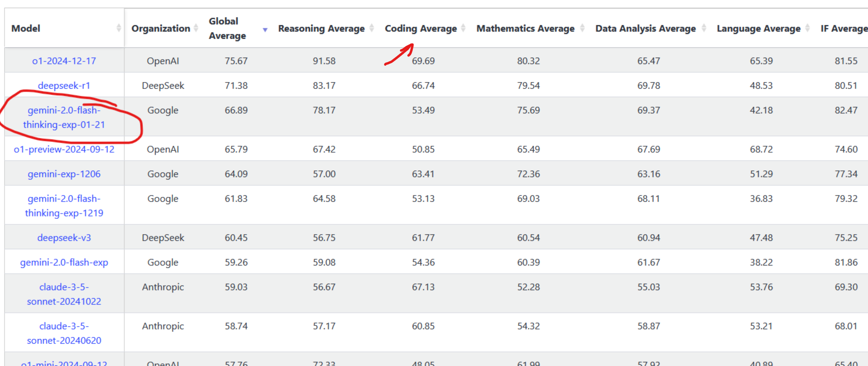This screenshot has height=366, width=868.
Task: Open the claude-3-5-sonnet-20240620 link
Action: click(64, 333)
